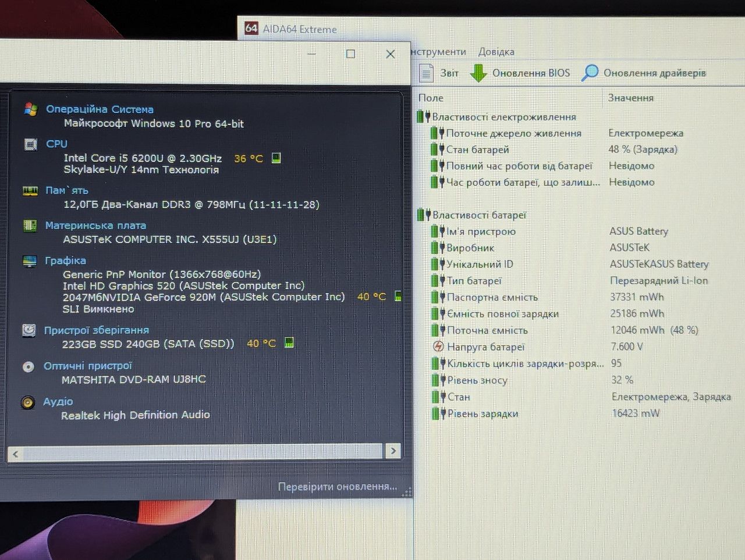Click the battery icon beside Тип батареї

pos(438,280)
